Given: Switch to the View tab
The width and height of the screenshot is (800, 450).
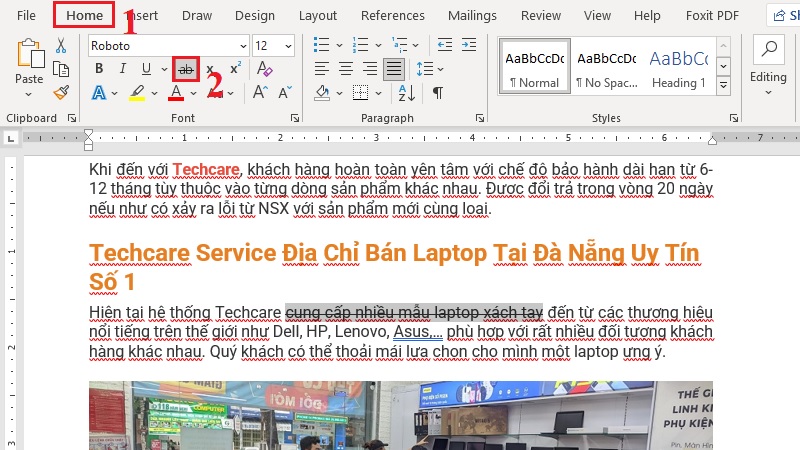Looking at the screenshot, I should pyautogui.click(x=597, y=16).
